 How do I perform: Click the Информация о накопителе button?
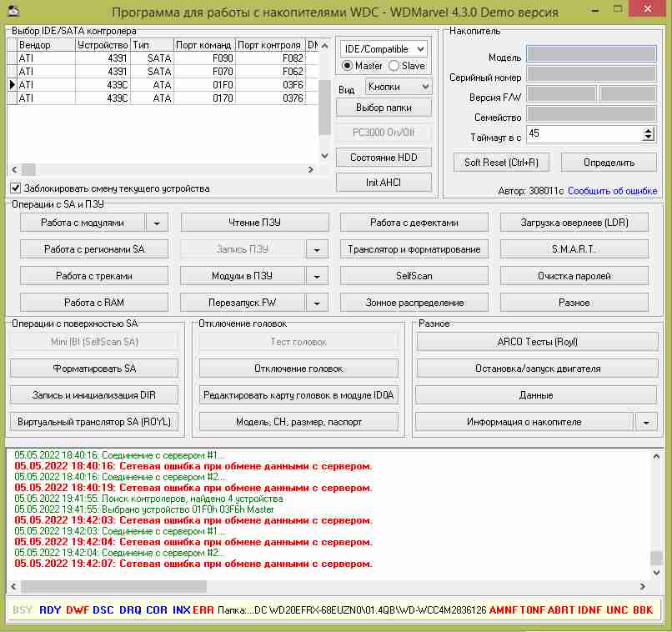(x=524, y=423)
